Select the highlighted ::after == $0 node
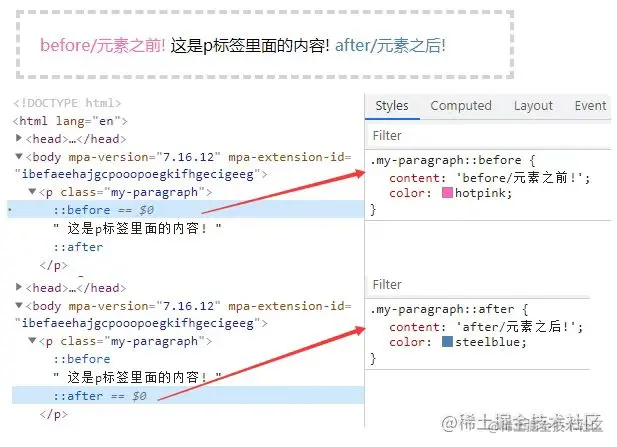617x447 pixels. (x=188, y=395)
